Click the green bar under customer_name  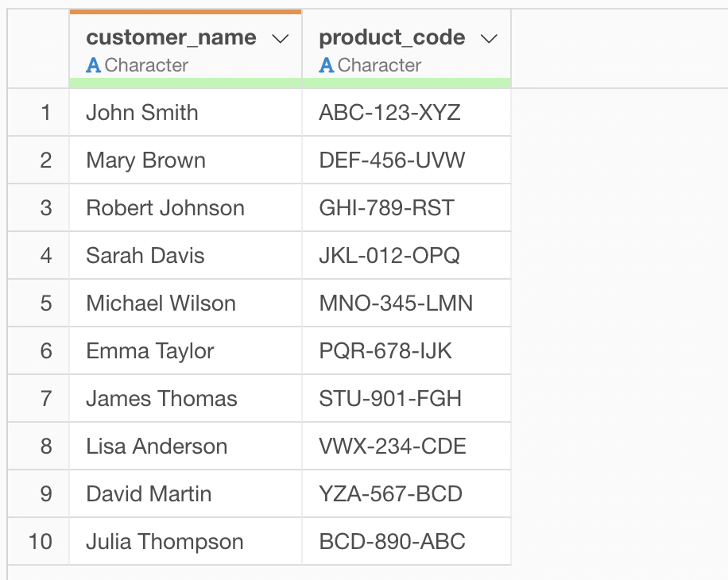point(185,83)
